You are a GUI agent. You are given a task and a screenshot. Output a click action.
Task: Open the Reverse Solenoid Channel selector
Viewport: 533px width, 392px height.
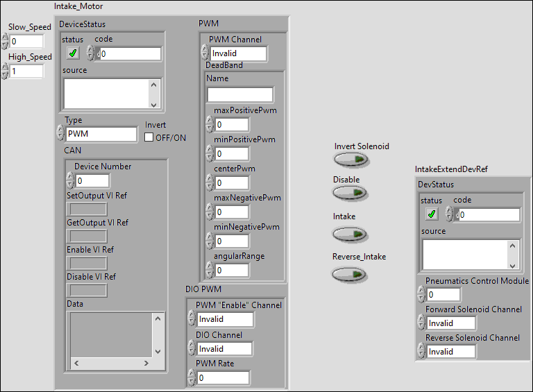(x=450, y=351)
